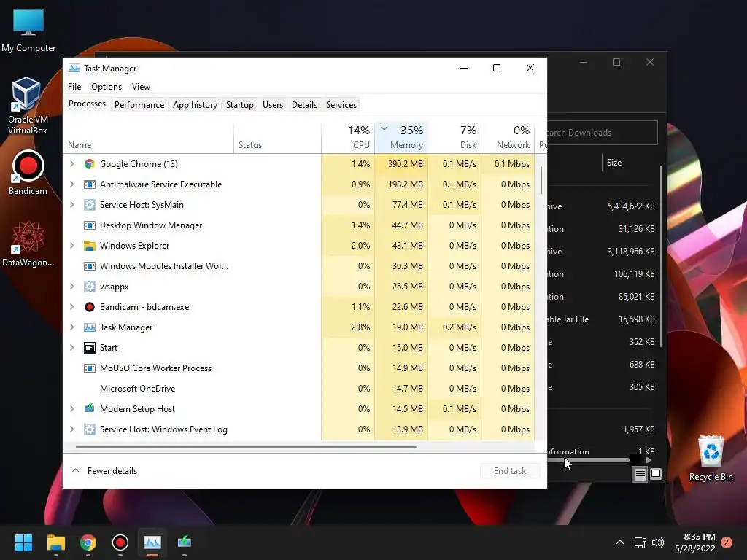Viewport: 747px width, 560px height.
Task: Expand Service Host: Windows Event Log row
Action: pos(72,429)
